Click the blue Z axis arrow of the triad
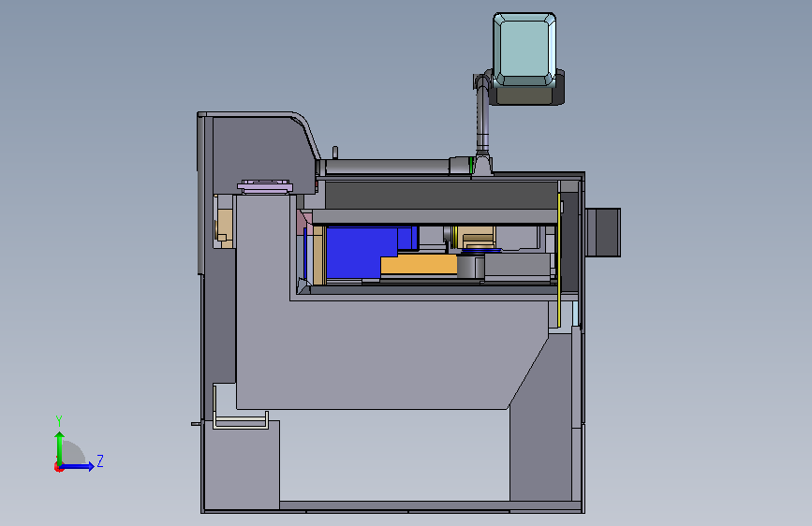812x526 pixels. pyautogui.click(x=79, y=466)
